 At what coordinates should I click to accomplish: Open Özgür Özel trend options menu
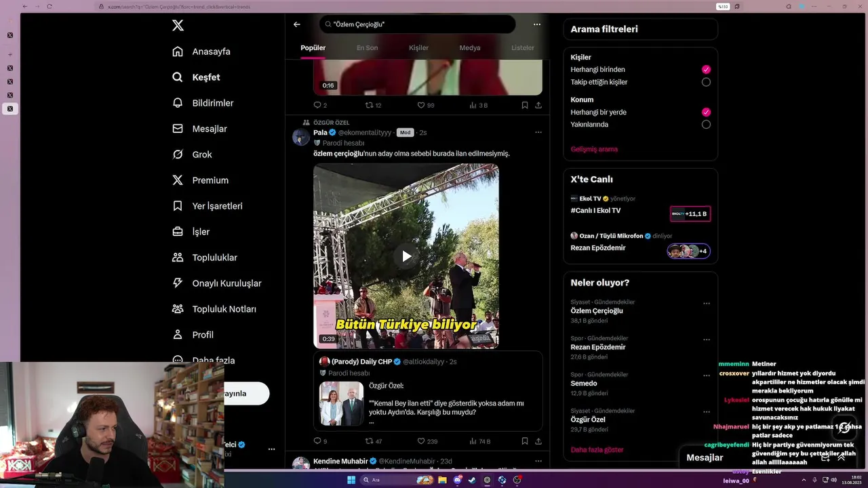click(707, 412)
